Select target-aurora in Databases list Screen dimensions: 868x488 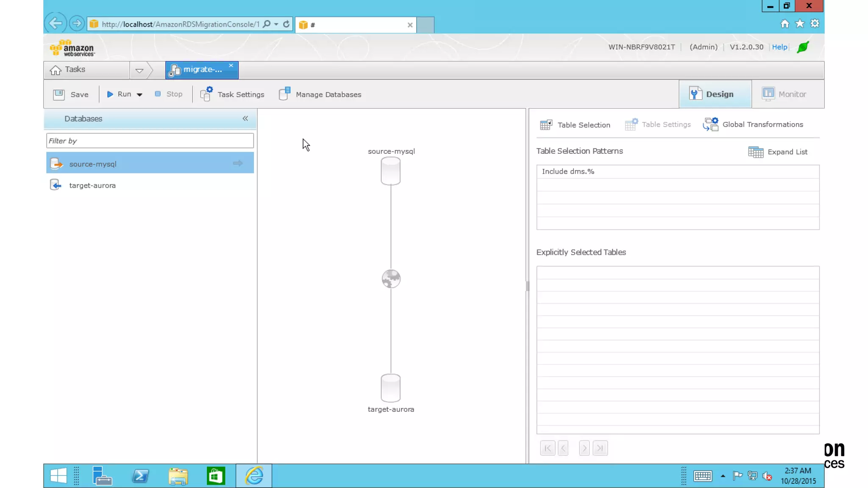pyautogui.click(x=92, y=186)
